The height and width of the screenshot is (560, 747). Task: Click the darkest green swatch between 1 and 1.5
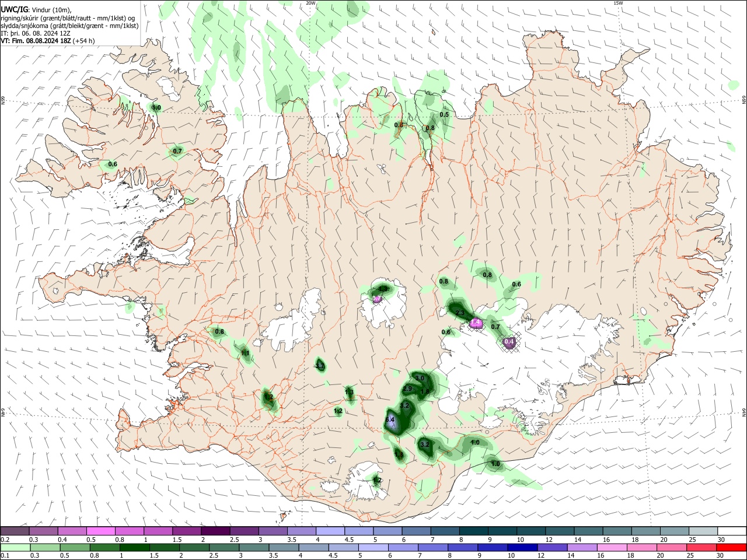(135, 547)
